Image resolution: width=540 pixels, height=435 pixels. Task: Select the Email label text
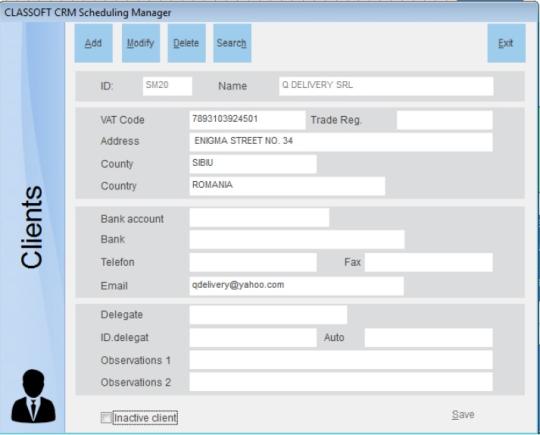[114, 286]
